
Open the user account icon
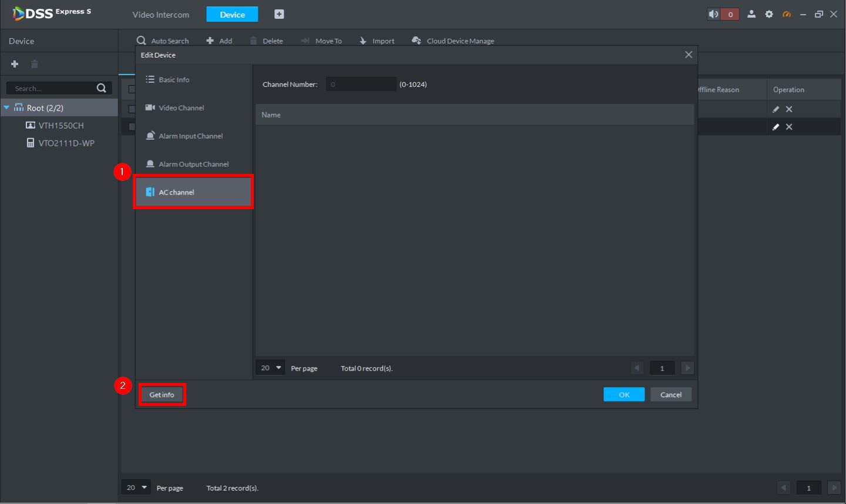(751, 14)
